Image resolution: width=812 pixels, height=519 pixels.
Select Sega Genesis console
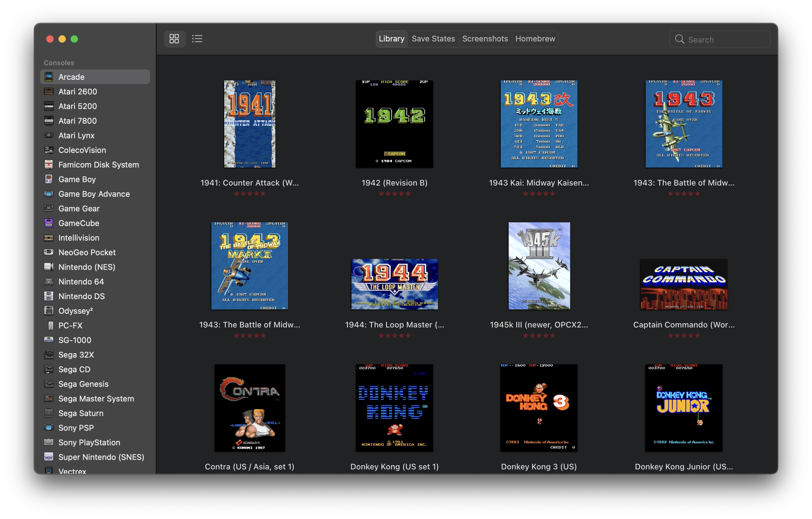click(83, 384)
